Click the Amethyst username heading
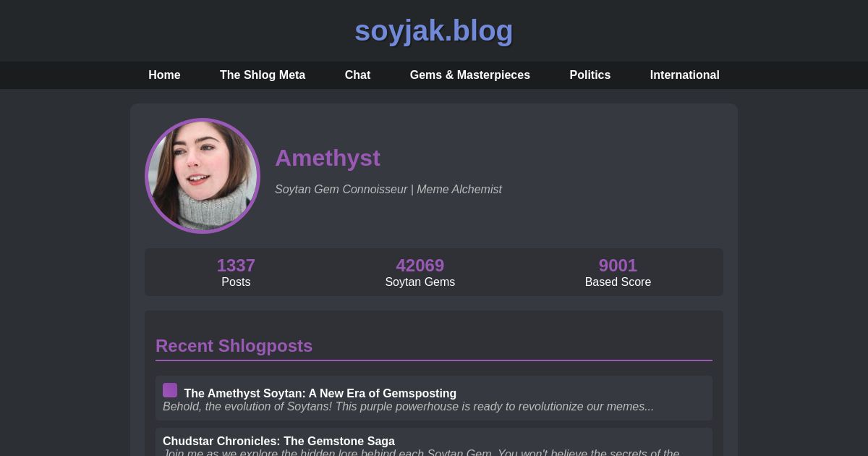The height and width of the screenshot is (456, 868). tap(328, 158)
